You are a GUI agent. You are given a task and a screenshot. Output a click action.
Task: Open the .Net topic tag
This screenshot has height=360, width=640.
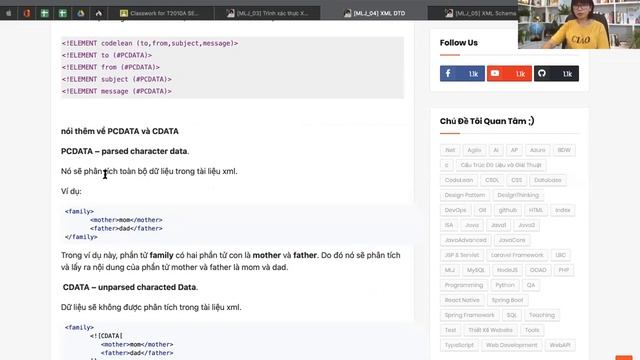(450, 150)
